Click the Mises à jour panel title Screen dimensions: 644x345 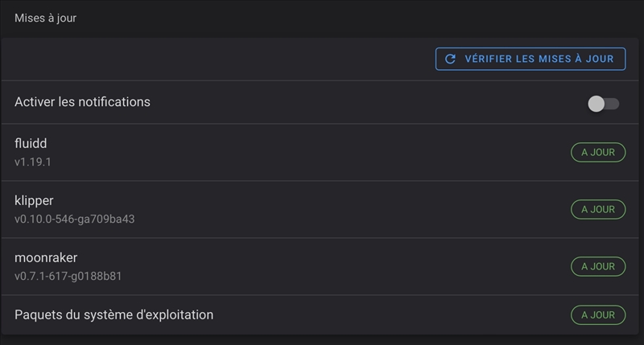(x=45, y=18)
